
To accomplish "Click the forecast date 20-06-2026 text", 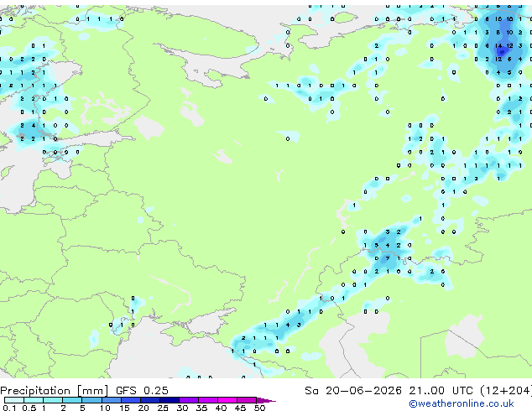I will pyautogui.click(x=363, y=391).
